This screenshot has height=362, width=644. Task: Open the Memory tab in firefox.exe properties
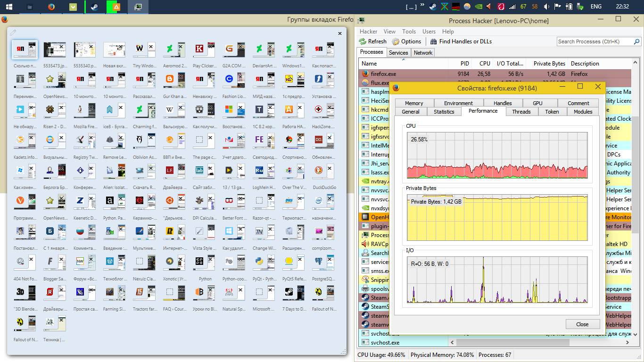tap(414, 103)
